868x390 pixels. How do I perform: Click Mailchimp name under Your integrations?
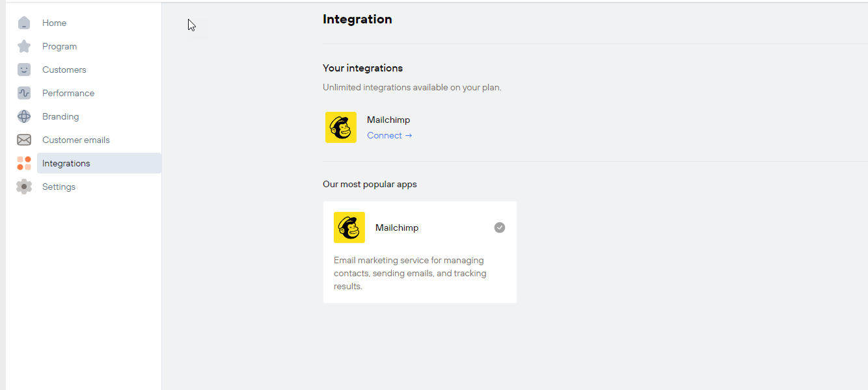[x=388, y=120]
